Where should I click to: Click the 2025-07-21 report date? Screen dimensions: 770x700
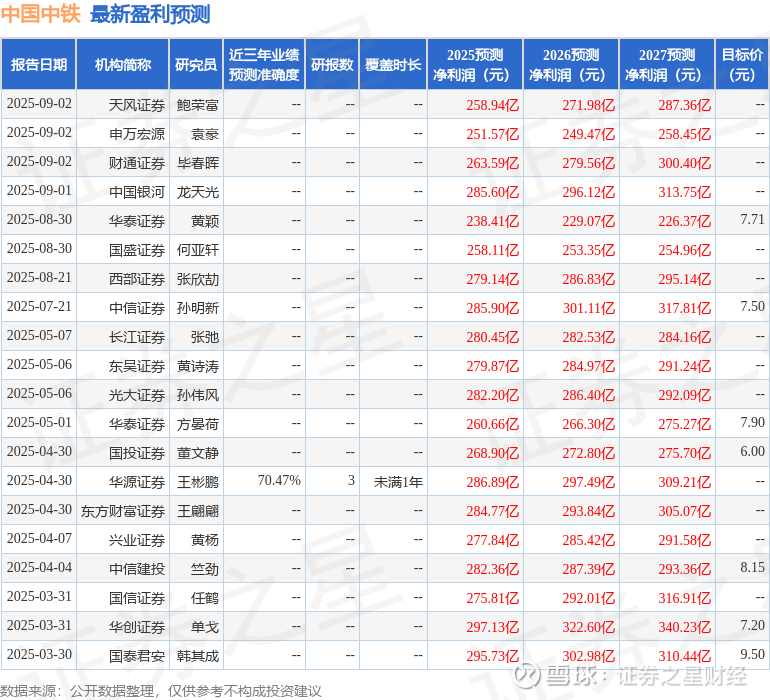point(39,307)
